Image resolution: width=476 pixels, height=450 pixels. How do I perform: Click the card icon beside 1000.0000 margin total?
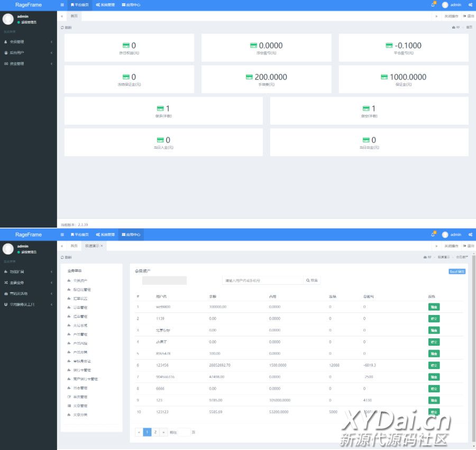(x=385, y=77)
